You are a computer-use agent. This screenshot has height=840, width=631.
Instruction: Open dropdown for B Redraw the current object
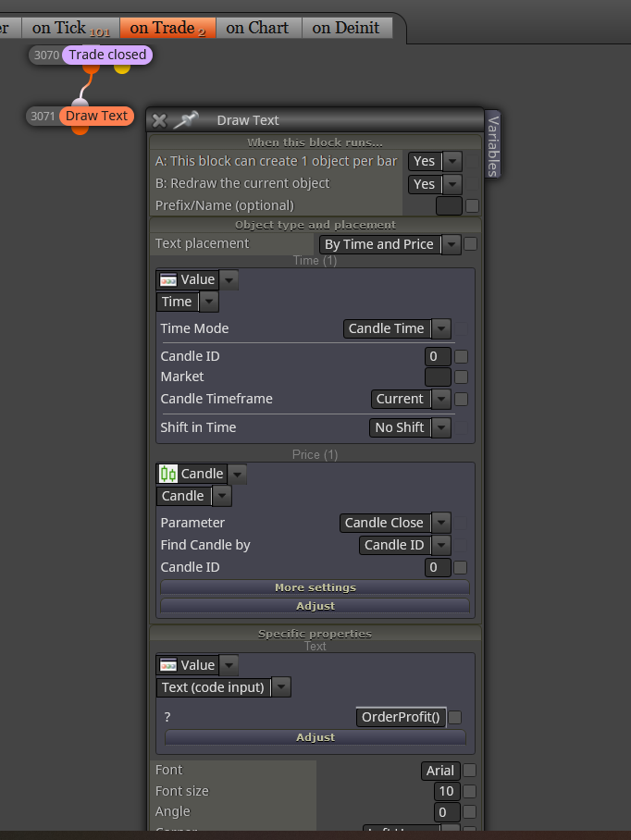pyautogui.click(x=452, y=184)
